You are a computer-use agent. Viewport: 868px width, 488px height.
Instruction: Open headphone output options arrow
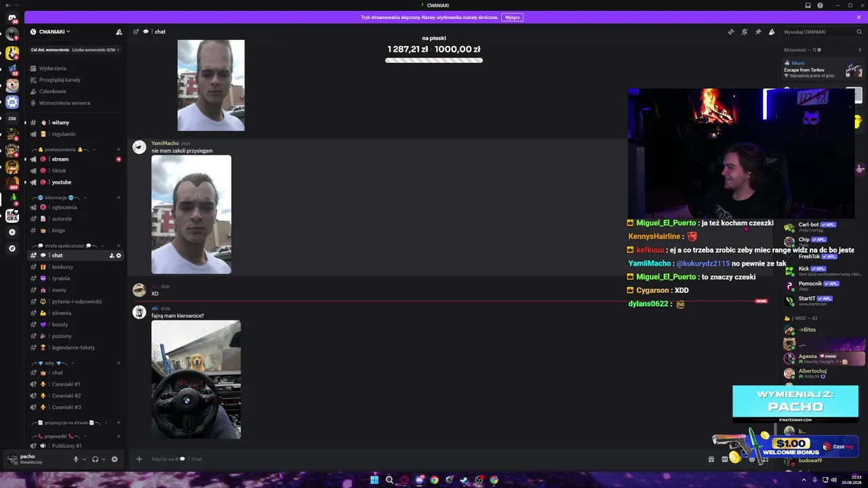[103, 459]
